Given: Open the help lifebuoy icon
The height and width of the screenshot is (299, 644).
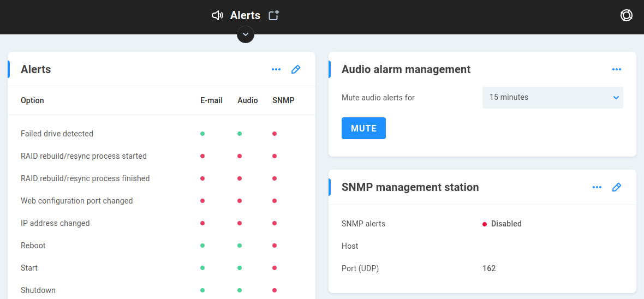Looking at the screenshot, I should click(626, 16).
